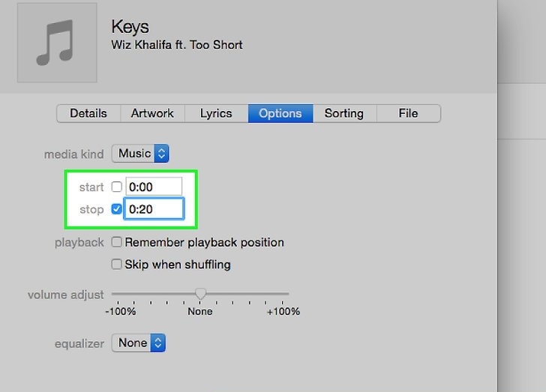The width and height of the screenshot is (546, 392).
Task: Click the equalizer None dropdown arrows
Action: (x=158, y=343)
